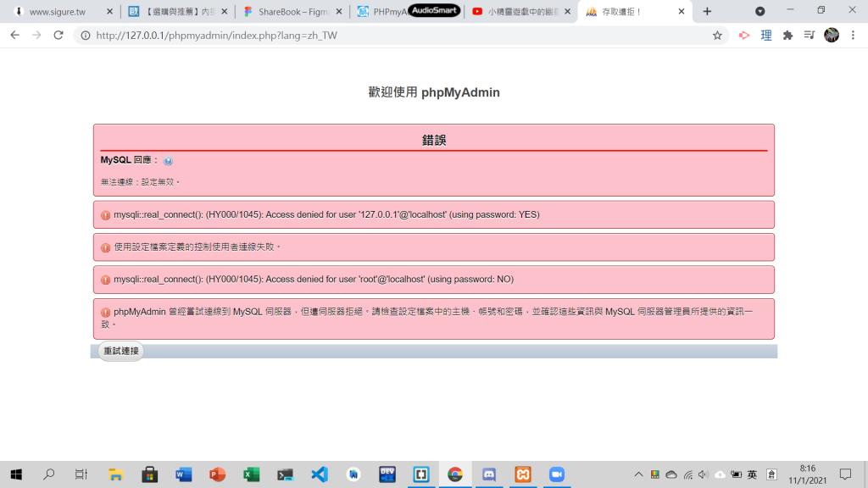This screenshot has height=488, width=868.
Task: Close the www.sigure.tw tab
Action: (109, 12)
